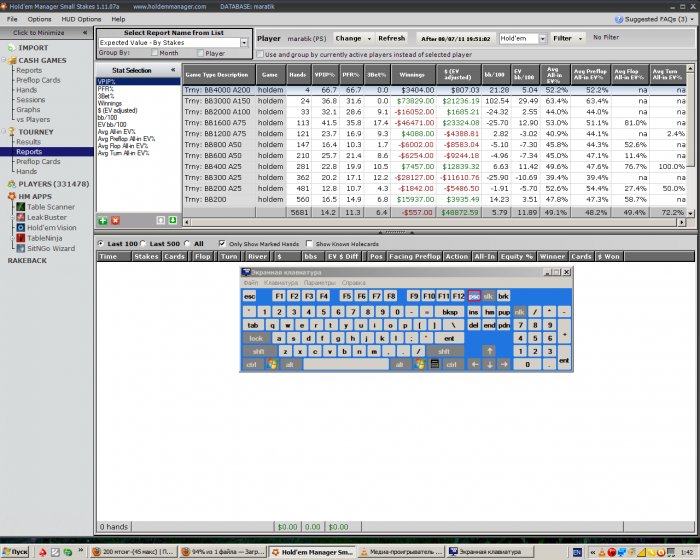Viewport: 700px width, 560px height.
Task: Click the menu key on on-screen keyboard
Action: (x=434, y=364)
